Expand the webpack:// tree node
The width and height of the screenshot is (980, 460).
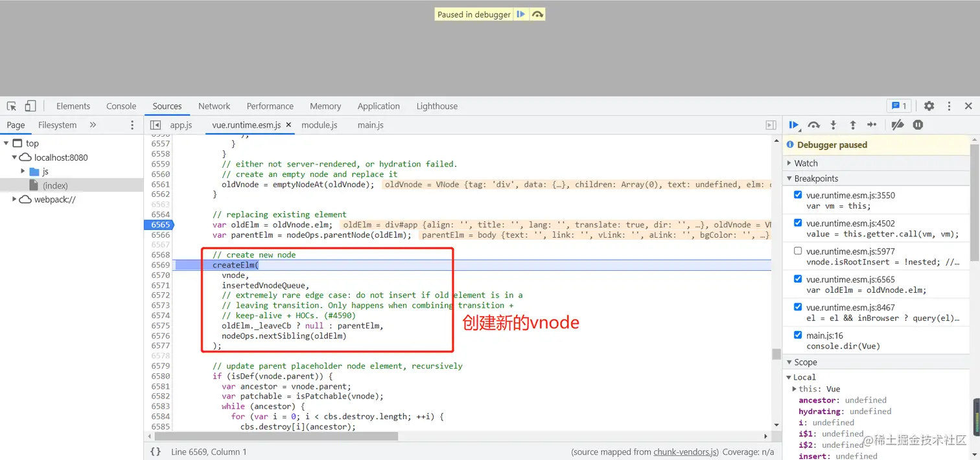pos(14,200)
